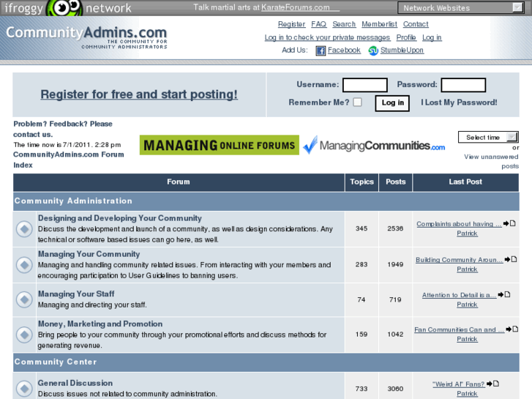Click posts count 3060 for General Discussion
The height and width of the screenshot is (399, 532).
pos(395,389)
